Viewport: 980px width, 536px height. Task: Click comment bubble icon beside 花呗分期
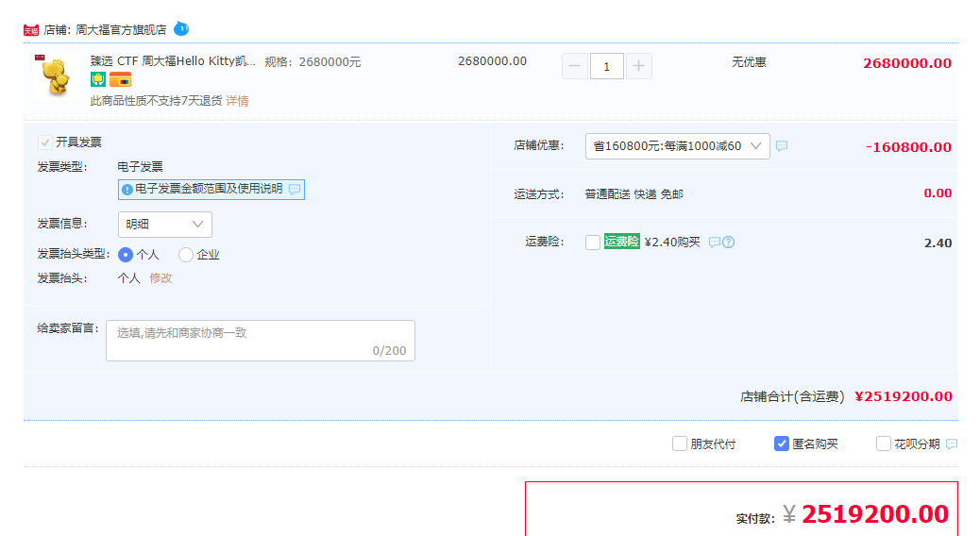coord(952,444)
